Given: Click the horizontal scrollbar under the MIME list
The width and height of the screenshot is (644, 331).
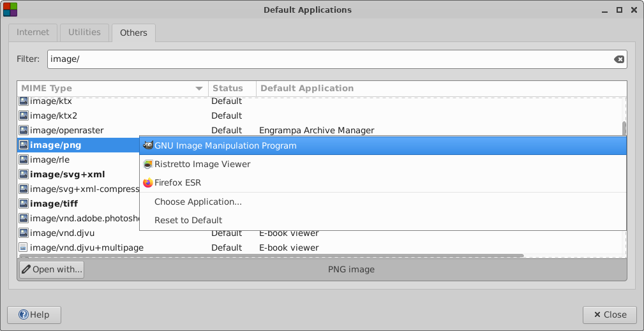Looking at the screenshot, I should point(271,256).
